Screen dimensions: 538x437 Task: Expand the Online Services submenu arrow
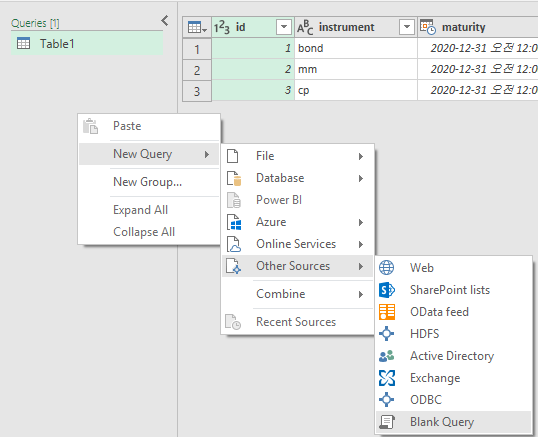[361, 244]
